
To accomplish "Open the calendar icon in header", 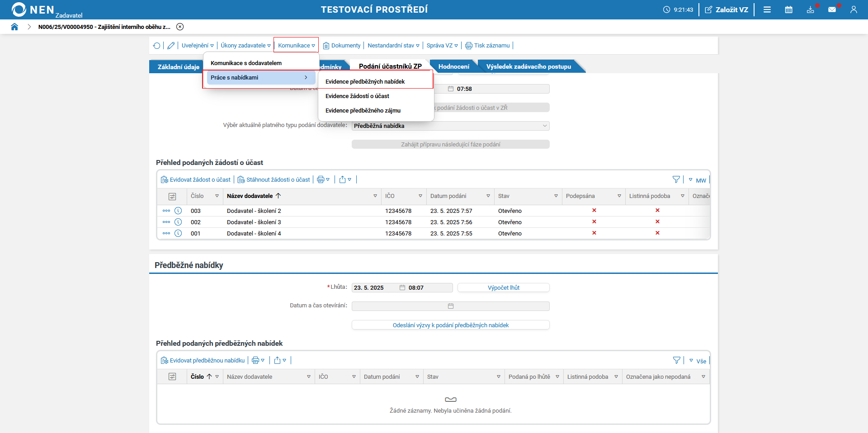I will click(x=788, y=9).
